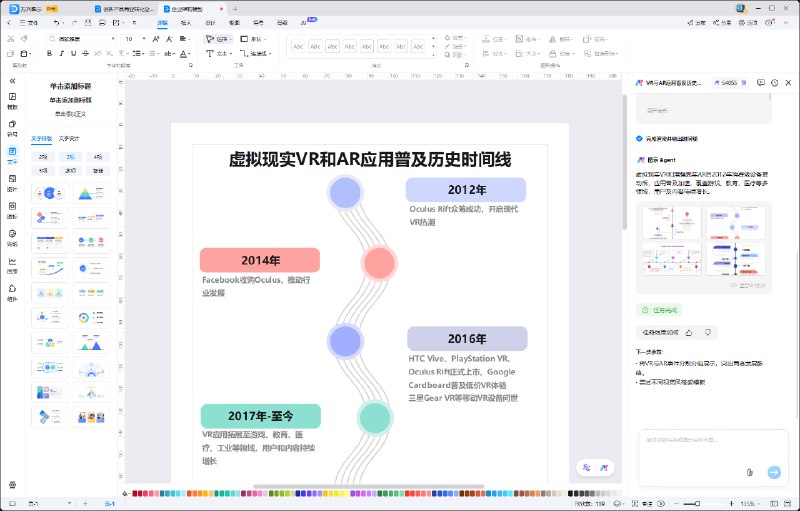Add a new page with status bar plus

pos(86,503)
